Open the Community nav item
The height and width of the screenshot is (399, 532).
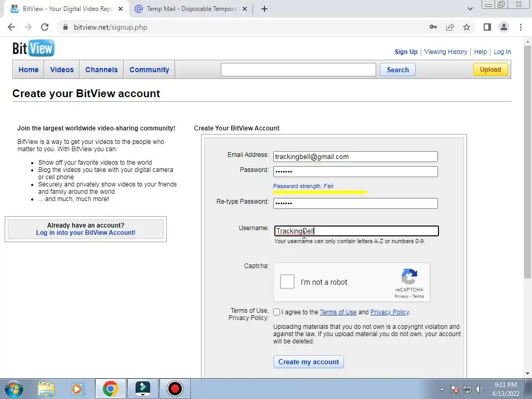(x=149, y=70)
